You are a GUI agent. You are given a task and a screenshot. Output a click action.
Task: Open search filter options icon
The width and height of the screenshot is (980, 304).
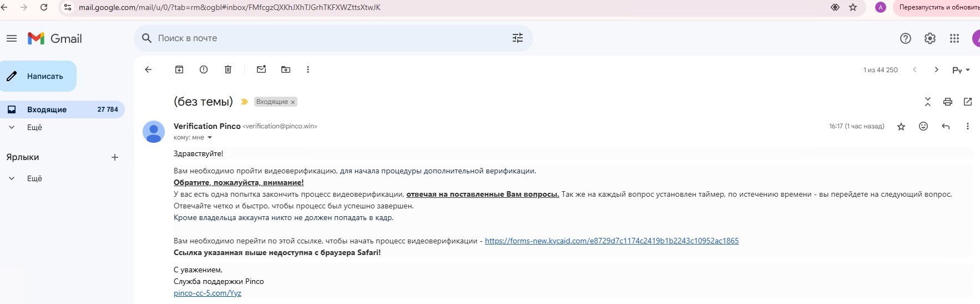tap(518, 38)
